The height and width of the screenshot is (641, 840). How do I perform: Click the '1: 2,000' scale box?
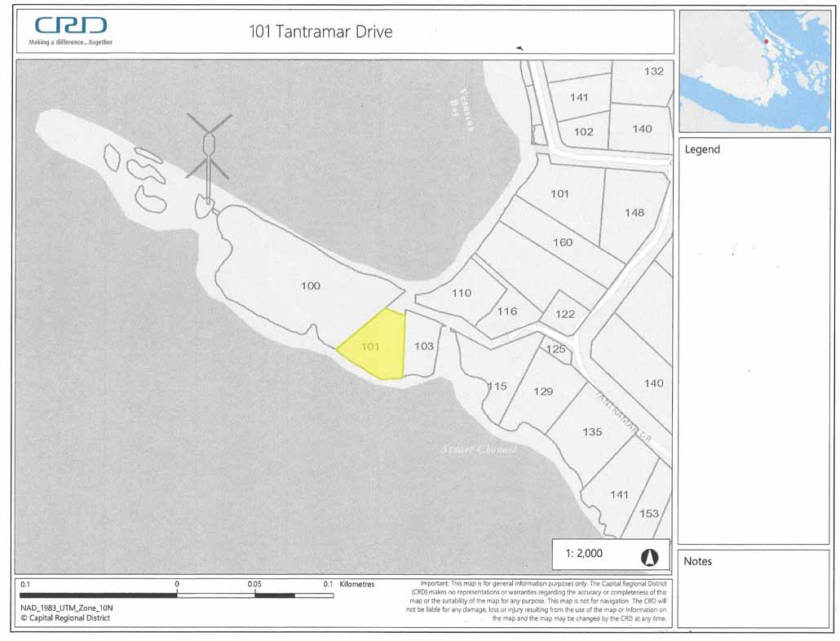[x=611, y=555]
